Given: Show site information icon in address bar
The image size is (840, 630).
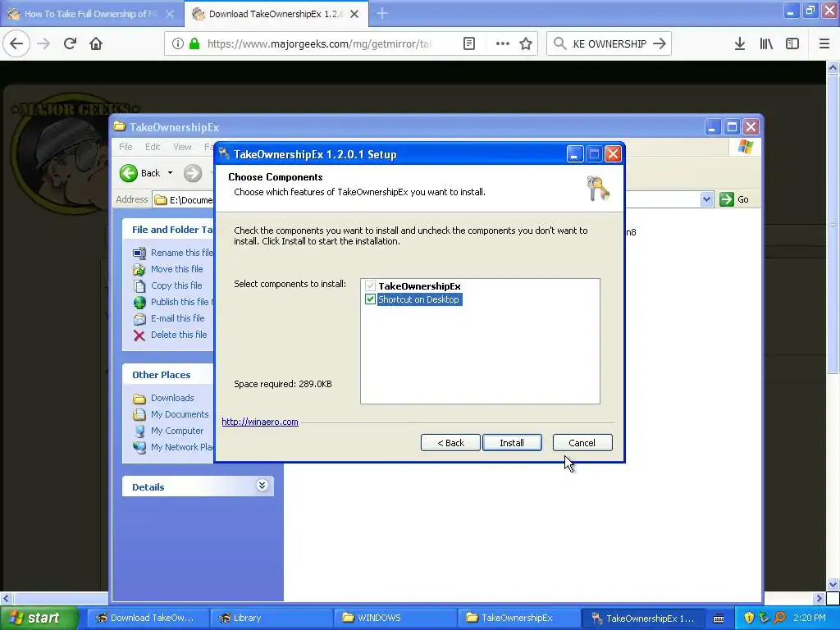Looking at the screenshot, I should pos(177,43).
